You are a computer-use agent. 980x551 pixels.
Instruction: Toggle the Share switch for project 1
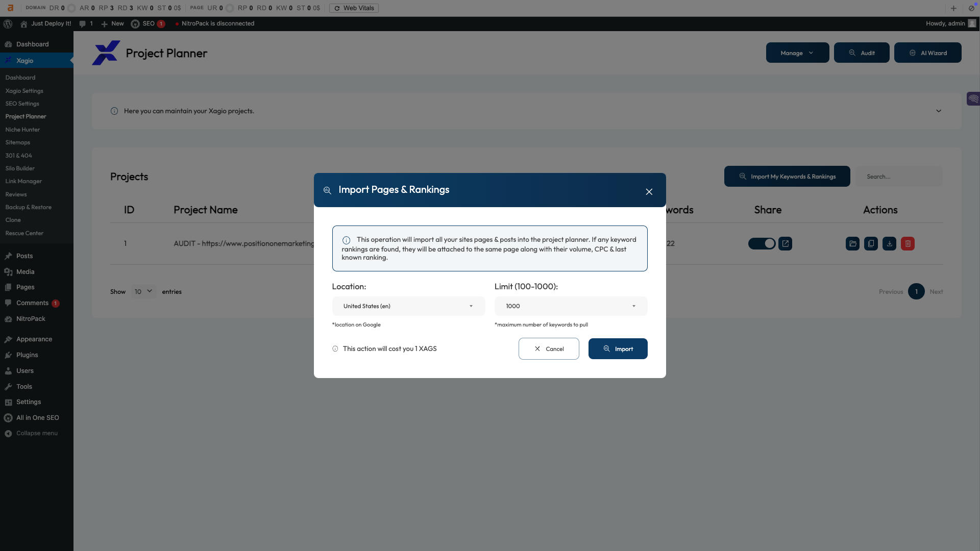point(762,244)
